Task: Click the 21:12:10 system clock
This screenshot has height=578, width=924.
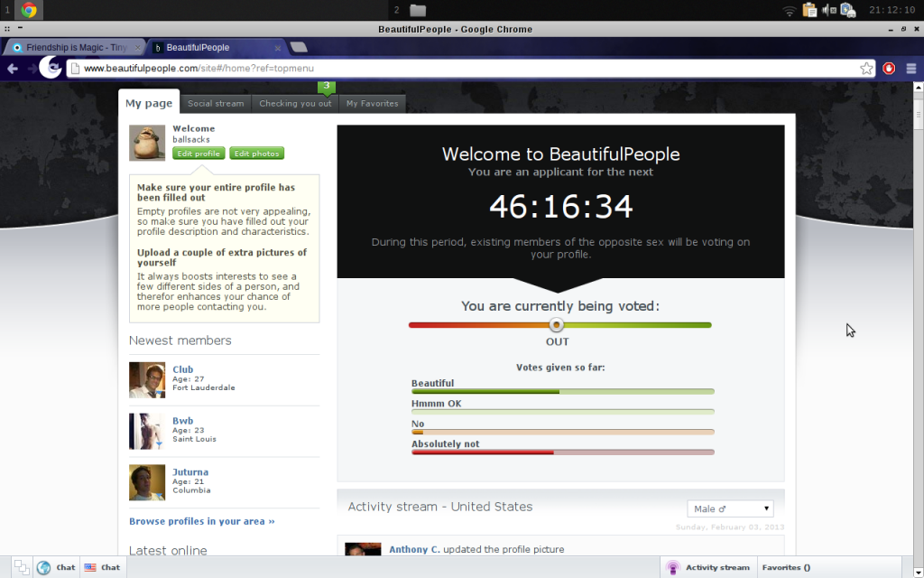Action: click(892, 10)
